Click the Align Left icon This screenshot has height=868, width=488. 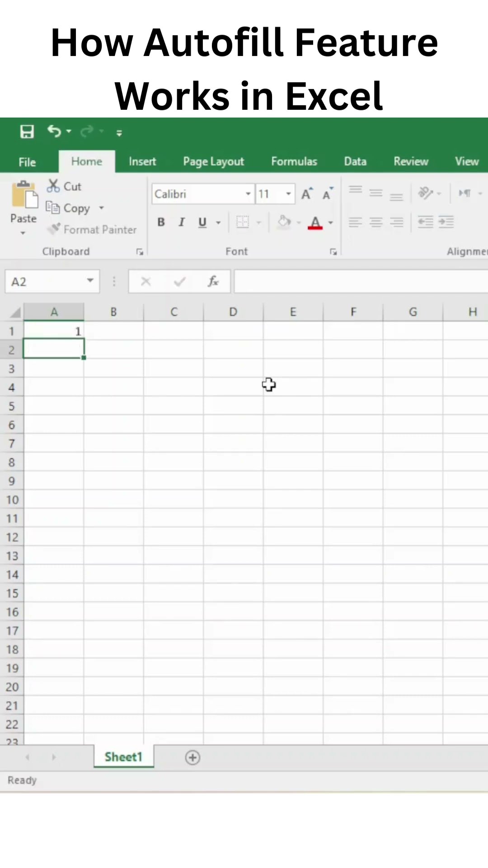pos(356,222)
